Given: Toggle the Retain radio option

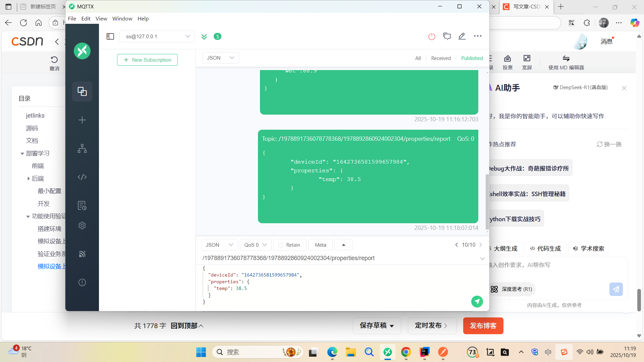Looking at the screenshot, I should (x=281, y=245).
